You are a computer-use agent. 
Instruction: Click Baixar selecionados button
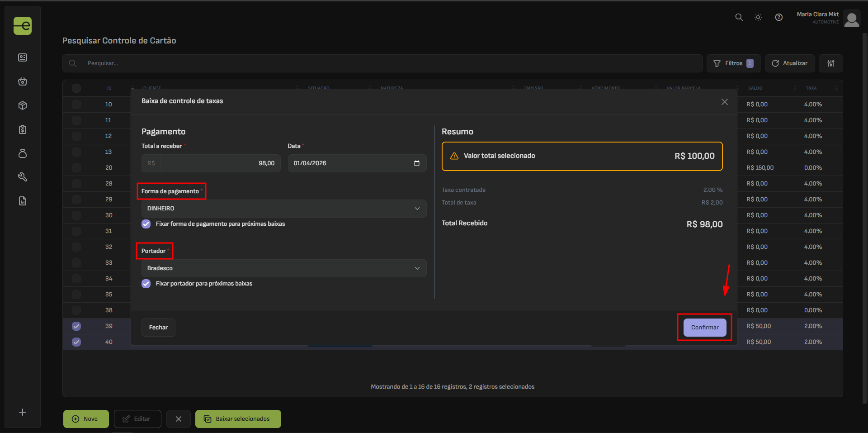pos(238,419)
